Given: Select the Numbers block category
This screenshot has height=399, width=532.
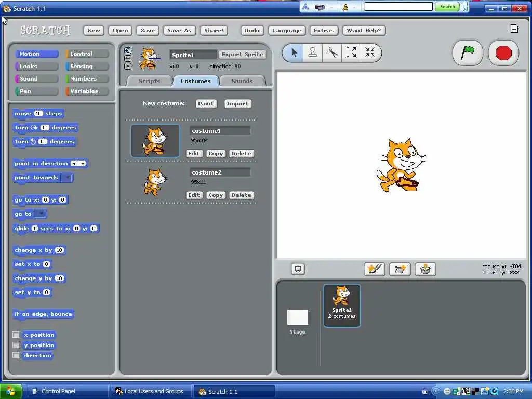Looking at the screenshot, I should (87, 79).
